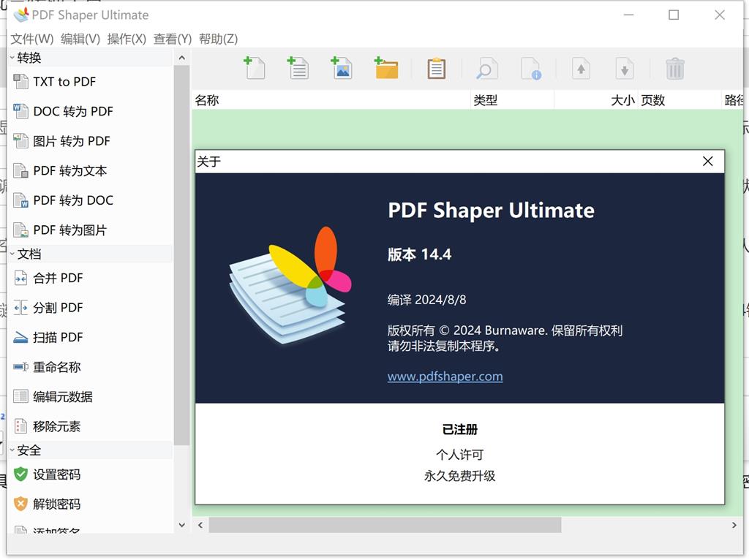The height and width of the screenshot is (560, 749).
Task: Click the DOC 转为 PDF icon
Action: (20, 111)
